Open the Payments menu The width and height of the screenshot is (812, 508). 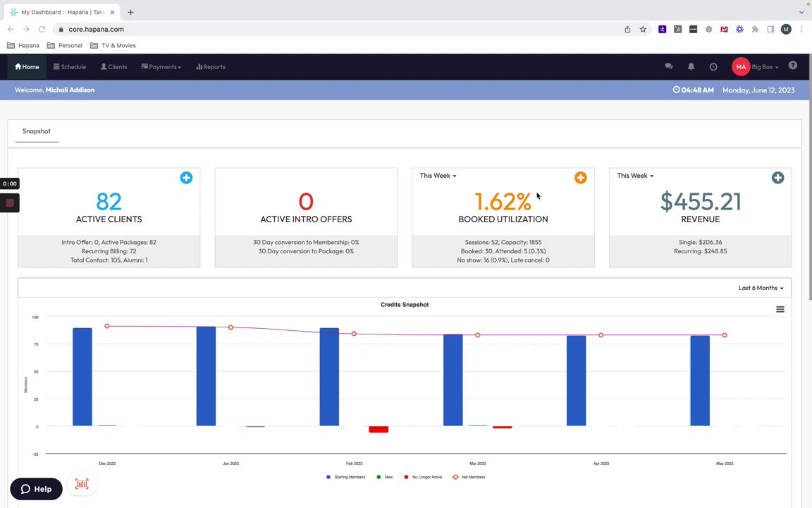pos(161,67)
